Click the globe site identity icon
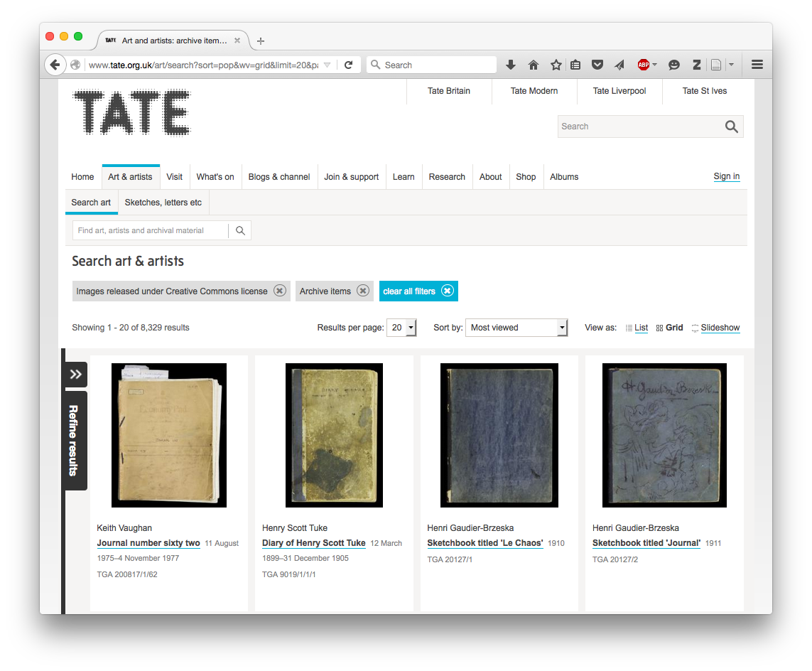The width and height of the screenshot is (812, 671). coord(75,65)
